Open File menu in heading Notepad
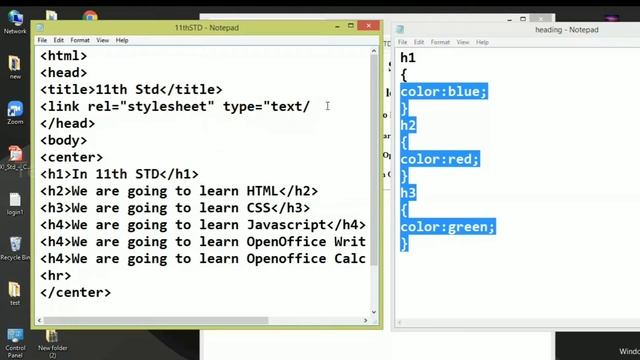Viewport: 640px width, 360px height. (x=402, y=42)
